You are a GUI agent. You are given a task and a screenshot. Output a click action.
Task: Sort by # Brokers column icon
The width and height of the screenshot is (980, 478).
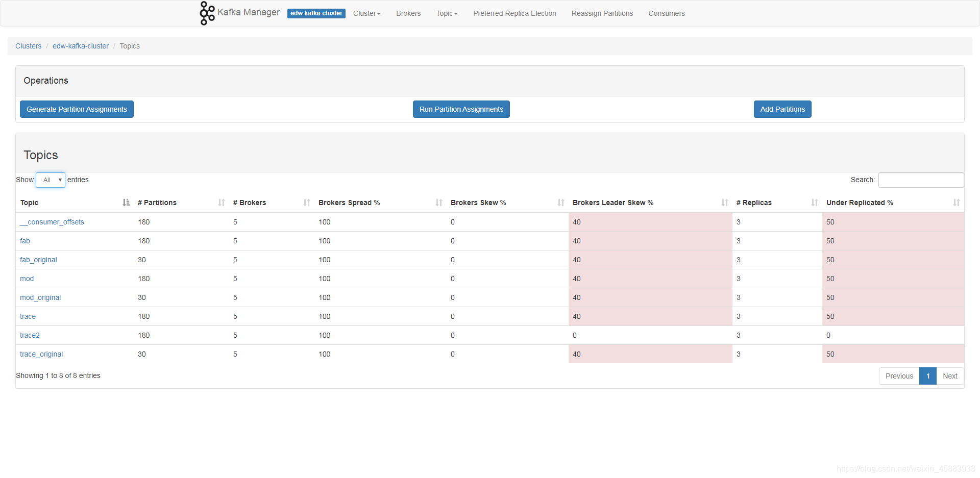(x=307, y=203)
